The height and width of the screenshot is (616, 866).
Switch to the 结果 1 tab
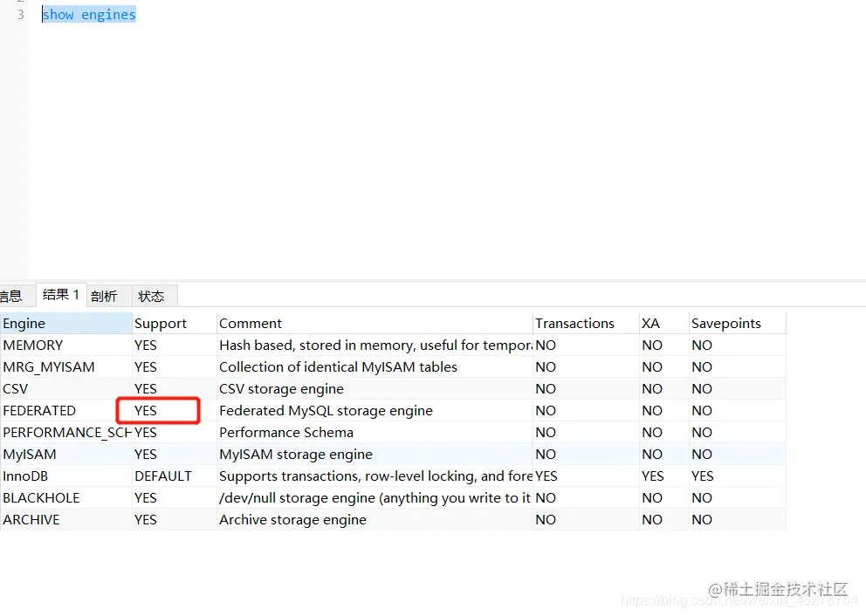(61, 295)
